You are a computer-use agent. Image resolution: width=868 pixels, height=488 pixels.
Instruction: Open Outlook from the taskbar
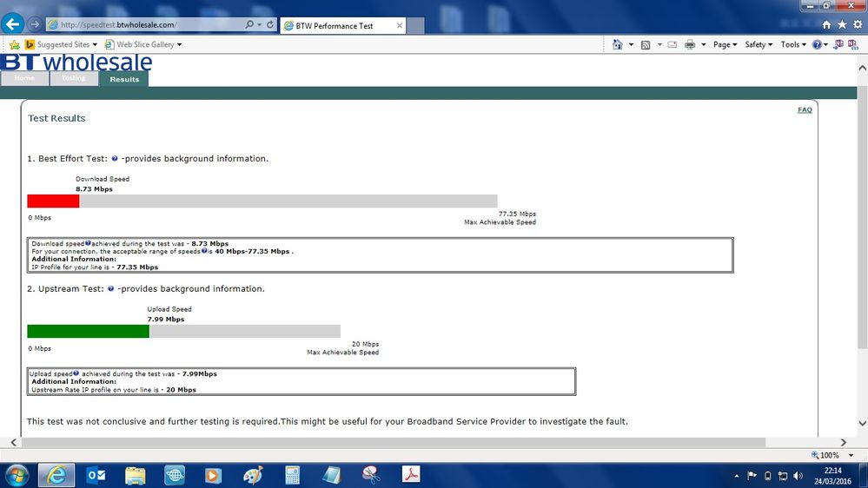(x=96, y=475)
